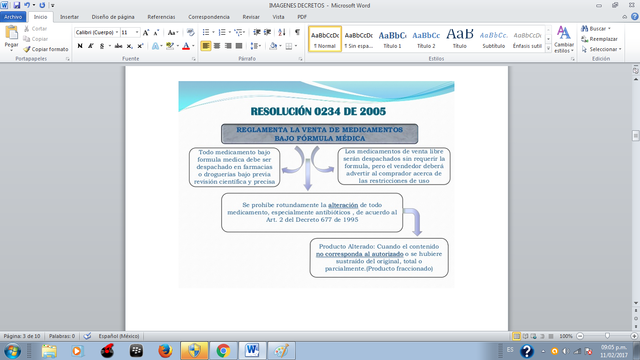The height and width of the screenshot is (360, 640).
Task: Decrease paragraph indent
Action: pyautogui.click(x=257, y=32)
